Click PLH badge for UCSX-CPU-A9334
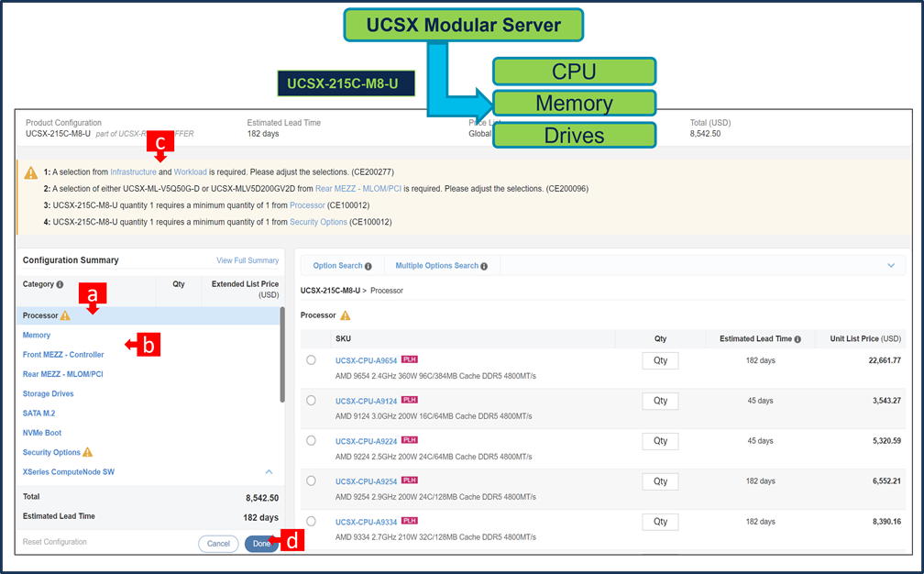This screenshot has width=924, height=574. pos(410,521)
